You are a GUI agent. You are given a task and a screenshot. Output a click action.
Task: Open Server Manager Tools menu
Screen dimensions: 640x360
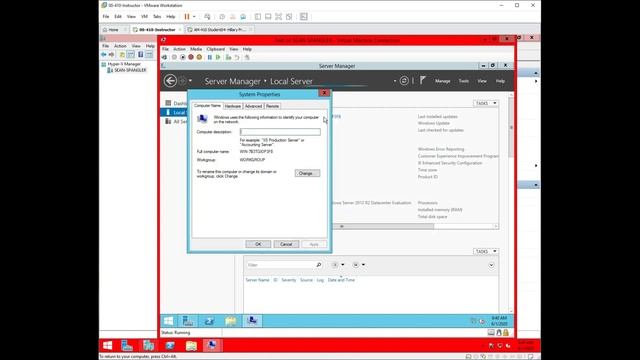pos(464,81)
